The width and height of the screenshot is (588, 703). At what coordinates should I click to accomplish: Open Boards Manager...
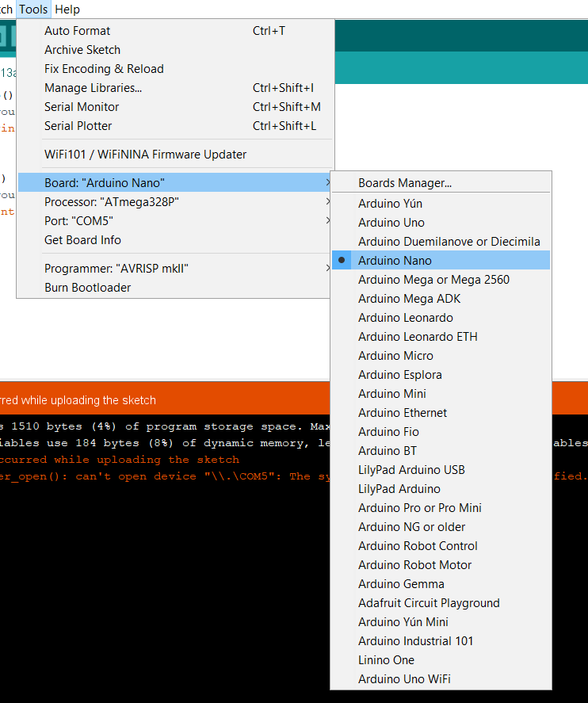441,183
